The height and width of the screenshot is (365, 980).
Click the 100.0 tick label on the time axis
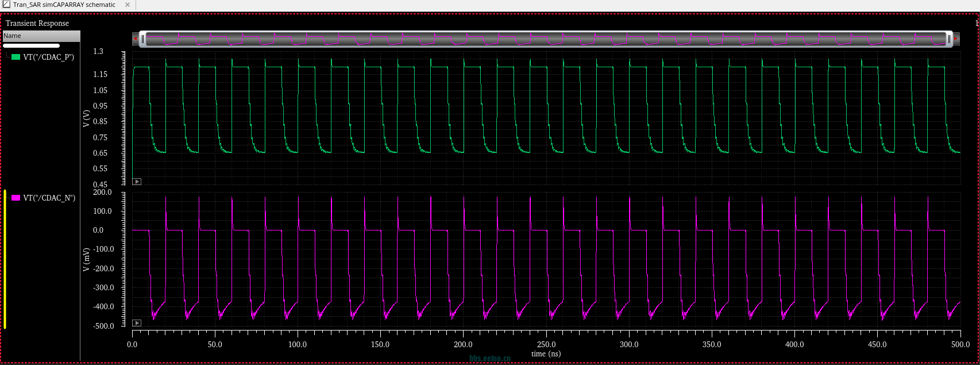pyautogui.click(x=298, y=344)
